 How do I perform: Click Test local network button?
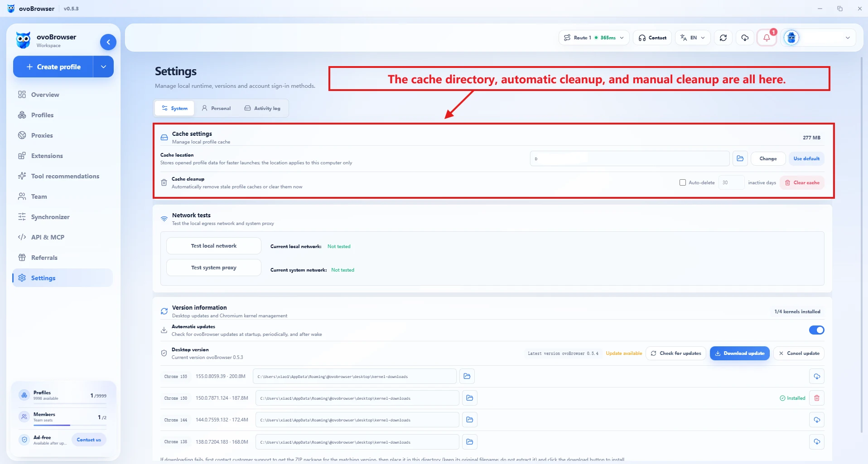(x=214, y=246)
